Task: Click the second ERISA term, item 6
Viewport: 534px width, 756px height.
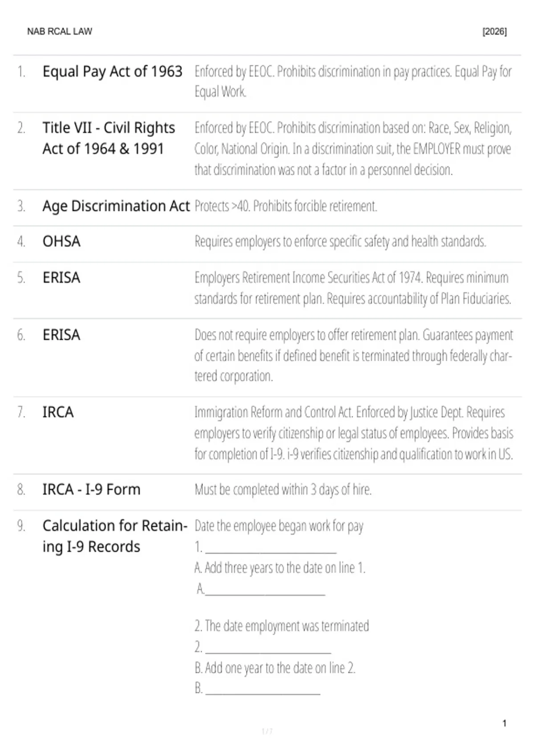Action: pos(61,335)
